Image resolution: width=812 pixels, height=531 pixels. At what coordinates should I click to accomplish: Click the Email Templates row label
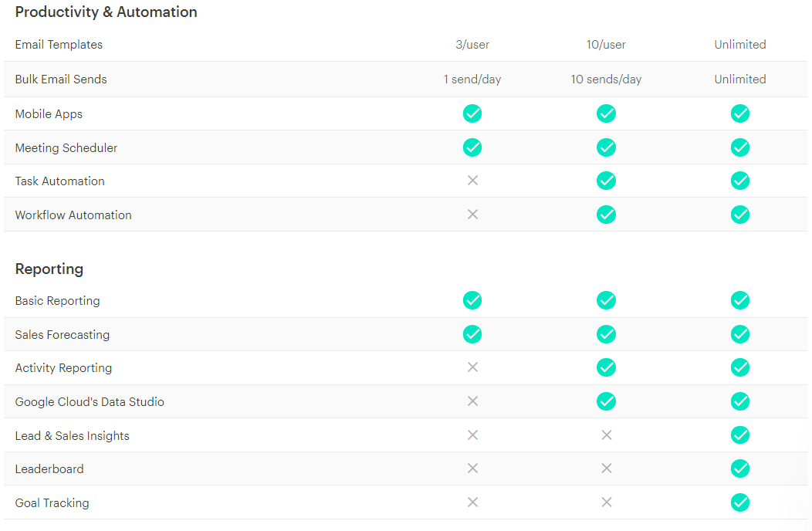coord(59,45)
